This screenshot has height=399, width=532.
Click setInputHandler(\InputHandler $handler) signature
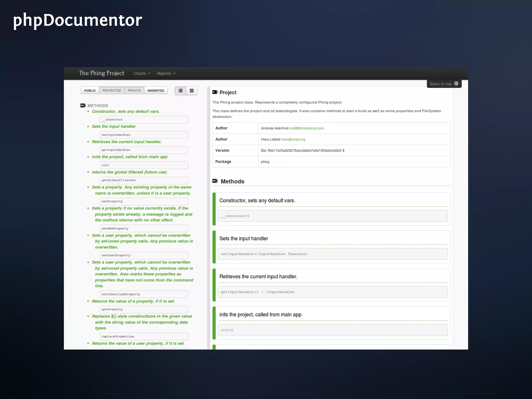click(x=333, y=254)
